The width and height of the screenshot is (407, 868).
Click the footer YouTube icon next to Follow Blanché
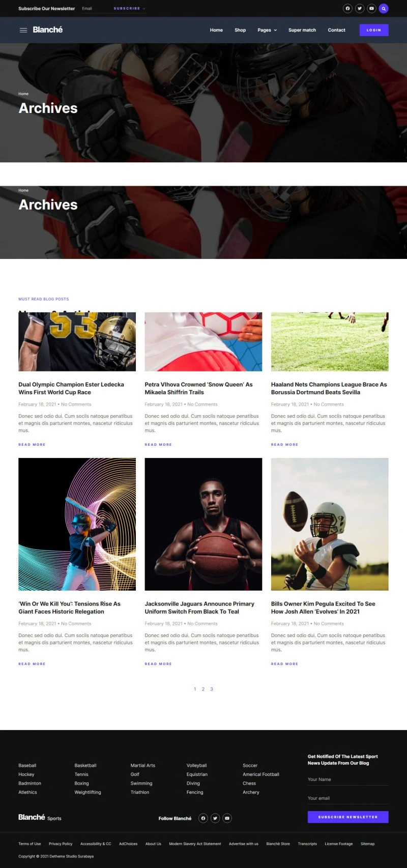tap(227, 818)
